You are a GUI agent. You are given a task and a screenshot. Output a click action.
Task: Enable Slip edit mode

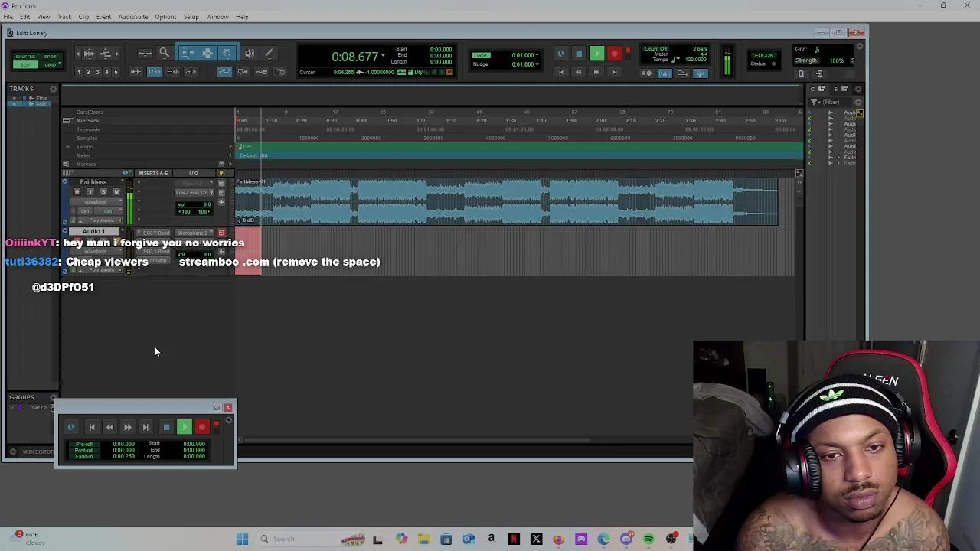pyautogui.click(x=25, y=64)
